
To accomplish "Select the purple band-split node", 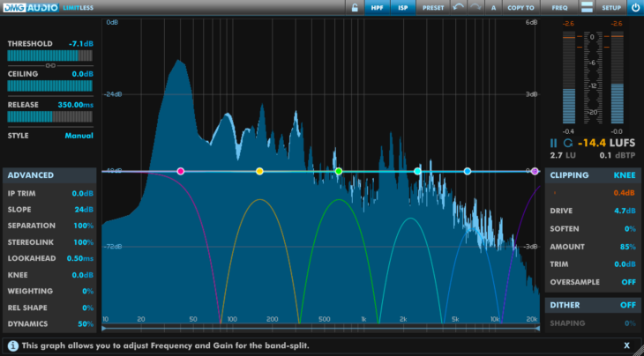I will point(535,171).
